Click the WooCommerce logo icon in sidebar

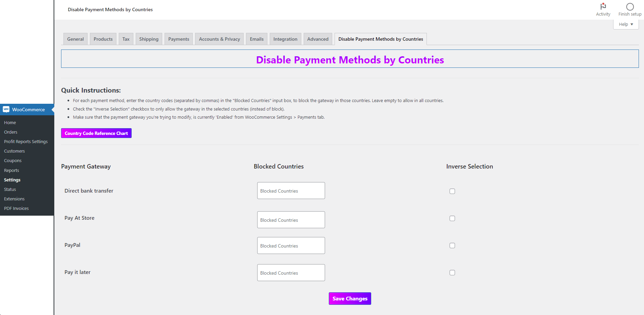tap(6, 109)
